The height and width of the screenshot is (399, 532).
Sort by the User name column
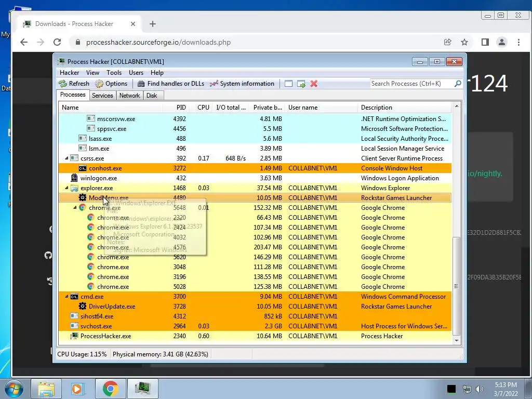321,108
